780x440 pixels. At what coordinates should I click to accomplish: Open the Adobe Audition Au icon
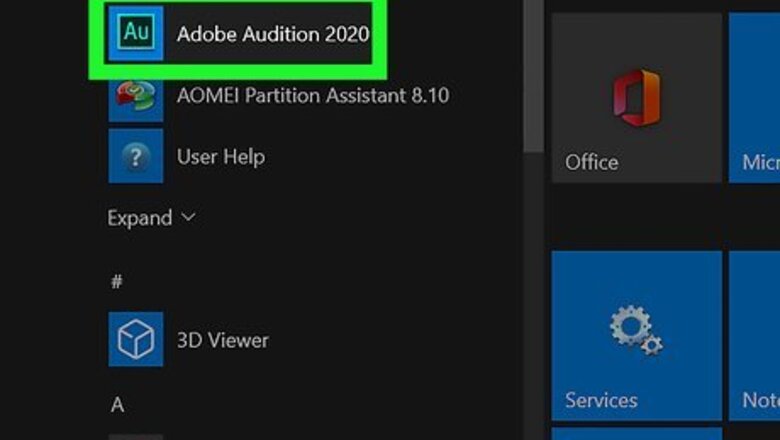[136, 33]
